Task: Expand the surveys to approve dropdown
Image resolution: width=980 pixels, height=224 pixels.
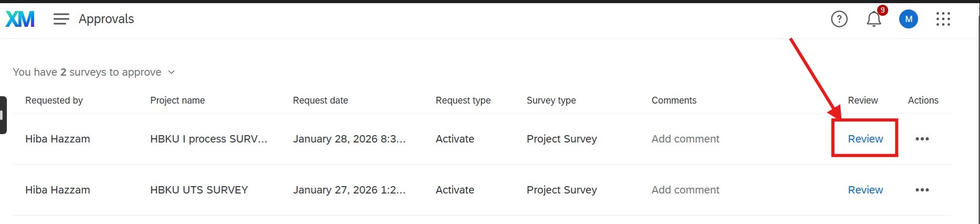Action: coord(171,72)
